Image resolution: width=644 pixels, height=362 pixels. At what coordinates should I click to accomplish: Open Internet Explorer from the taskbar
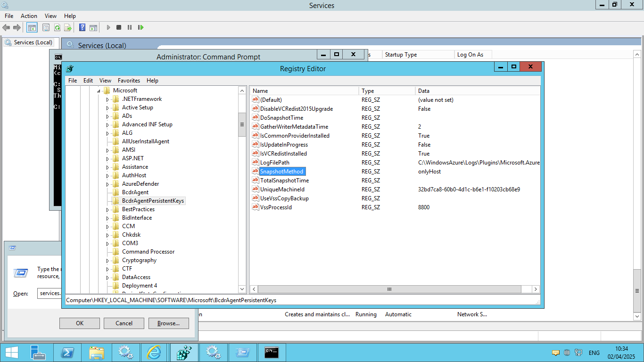point(154,353)
